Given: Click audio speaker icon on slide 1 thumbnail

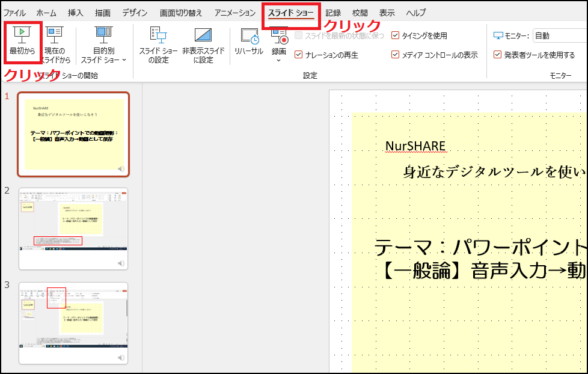Looking at the screenshot, I should [121, 169].
